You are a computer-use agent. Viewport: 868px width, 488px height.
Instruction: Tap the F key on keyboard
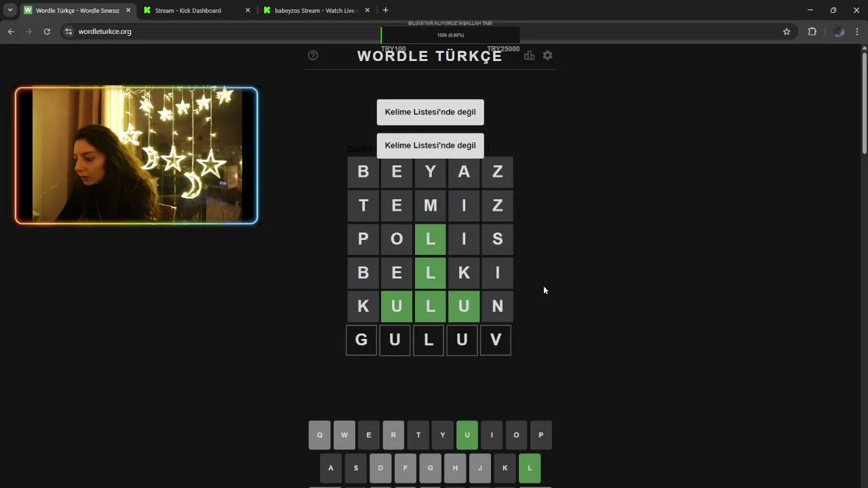point(406,468)
